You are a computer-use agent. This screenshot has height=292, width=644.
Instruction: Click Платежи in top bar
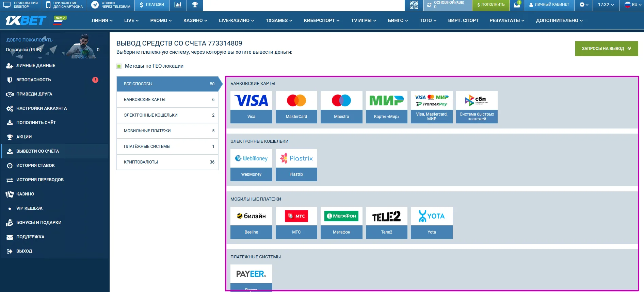(x=151, y=5)
